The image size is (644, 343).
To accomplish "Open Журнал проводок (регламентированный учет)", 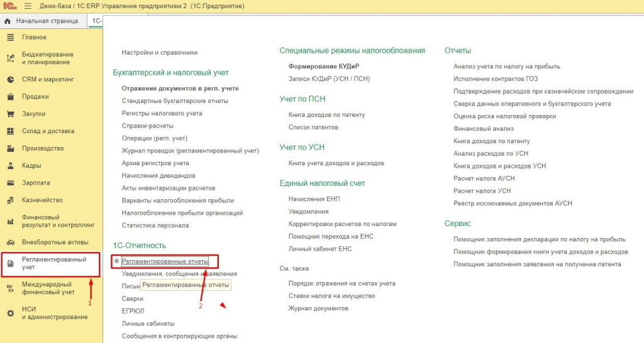I will pos(190,151).
